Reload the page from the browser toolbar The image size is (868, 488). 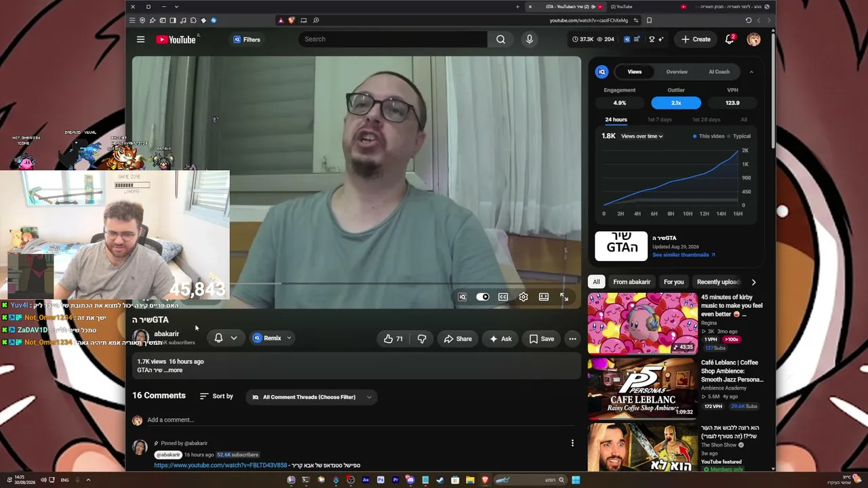(749, 20)
